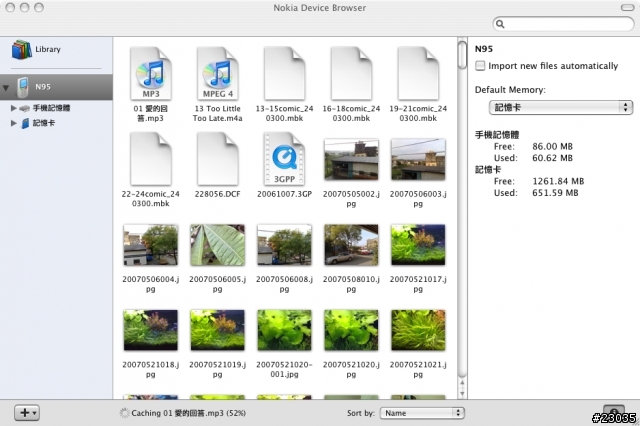Viewport: 640px width, 426px height.
Task: Select the 13-15comic_240300.mbk file icon
Action: pyautogui.click(x=284, y=73)
